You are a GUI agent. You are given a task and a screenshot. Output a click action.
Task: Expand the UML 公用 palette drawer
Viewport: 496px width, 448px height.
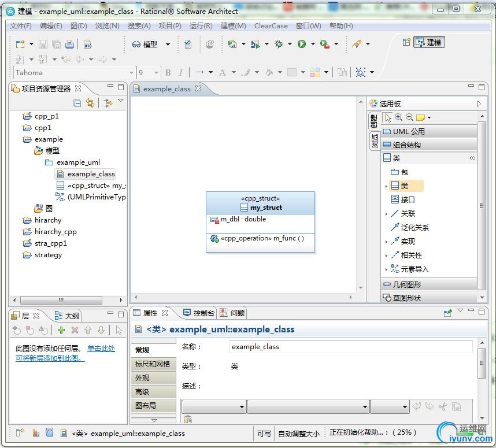(430, 131)
